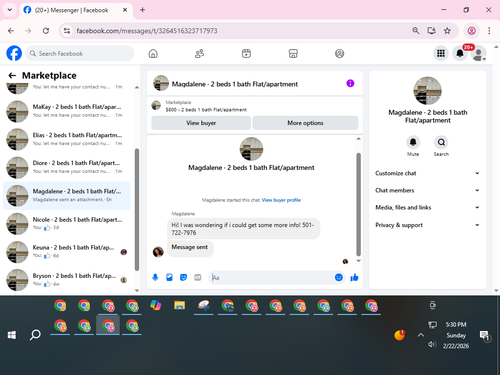Expand Customize chat section
Screen dimensions: 500x375
tap(427, 173)
